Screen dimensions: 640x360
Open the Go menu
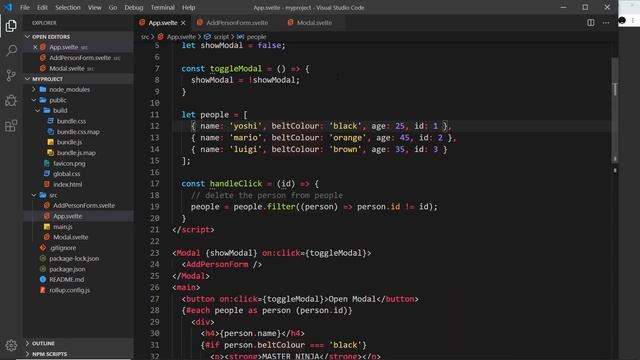pyautogui.click(x=113, y=7)
